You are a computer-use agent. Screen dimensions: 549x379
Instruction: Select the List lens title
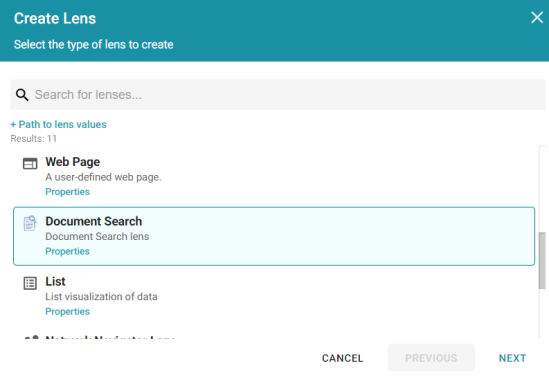pyautogui.click(x=55, y=281)
